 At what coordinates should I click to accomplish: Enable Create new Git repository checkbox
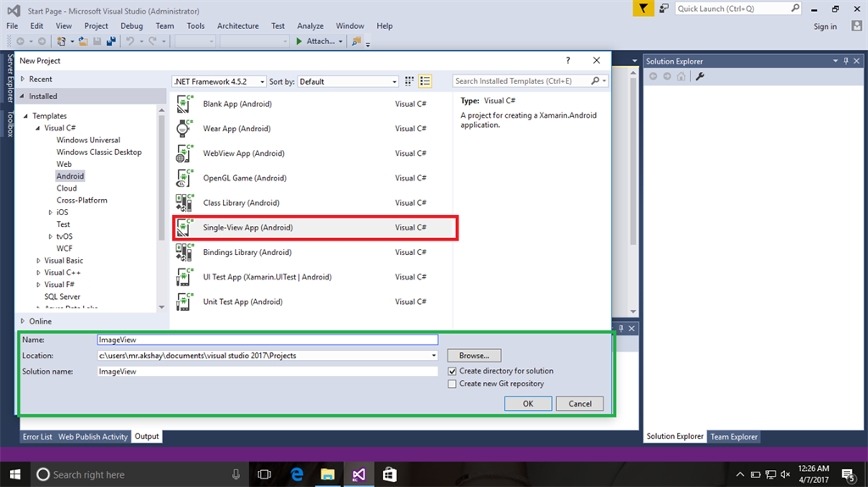click(x=453, y=384)
